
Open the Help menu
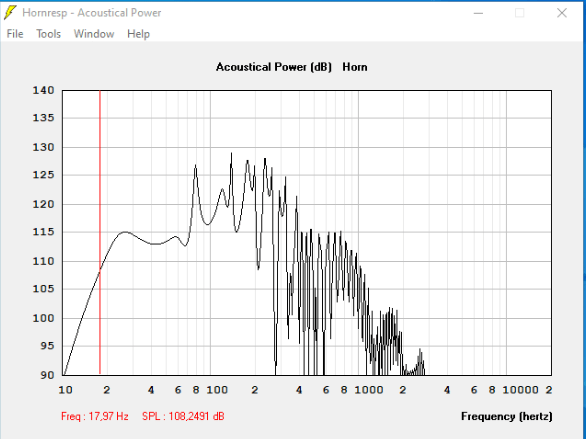click(x=138, y=34)
